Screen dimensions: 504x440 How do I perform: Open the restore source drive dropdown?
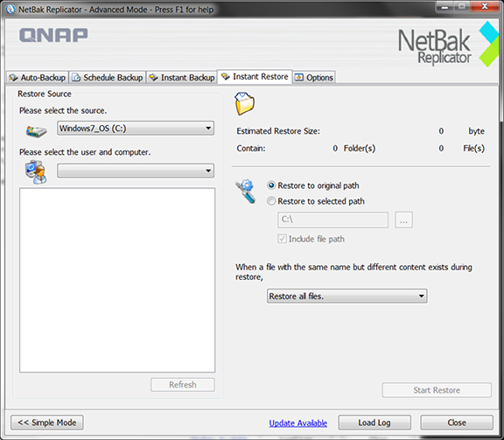pos(136,129)
